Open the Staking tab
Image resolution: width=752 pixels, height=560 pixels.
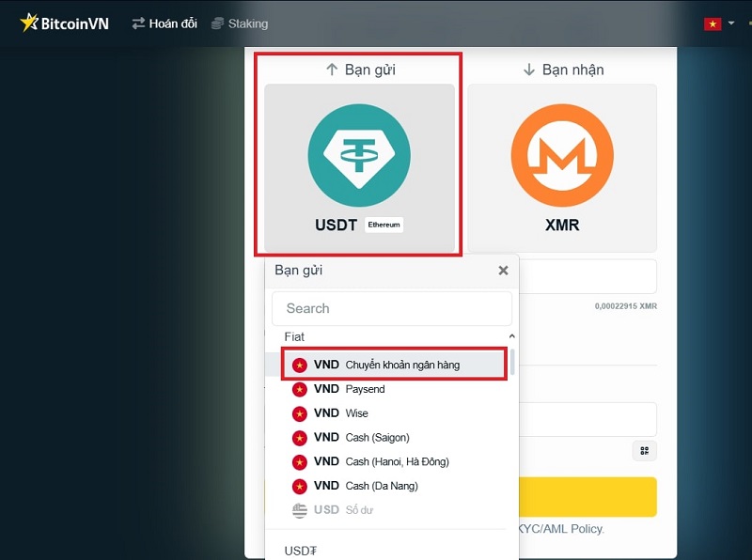240,23
